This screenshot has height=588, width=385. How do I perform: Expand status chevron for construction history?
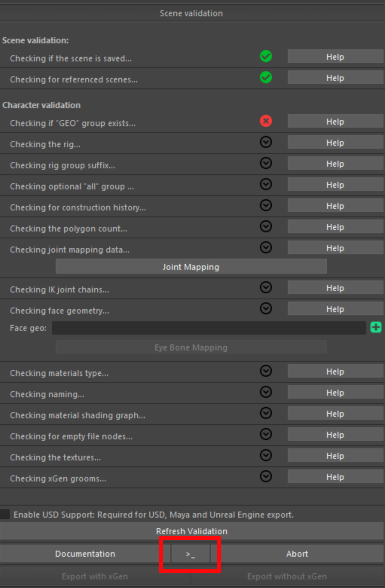(266, 206)
